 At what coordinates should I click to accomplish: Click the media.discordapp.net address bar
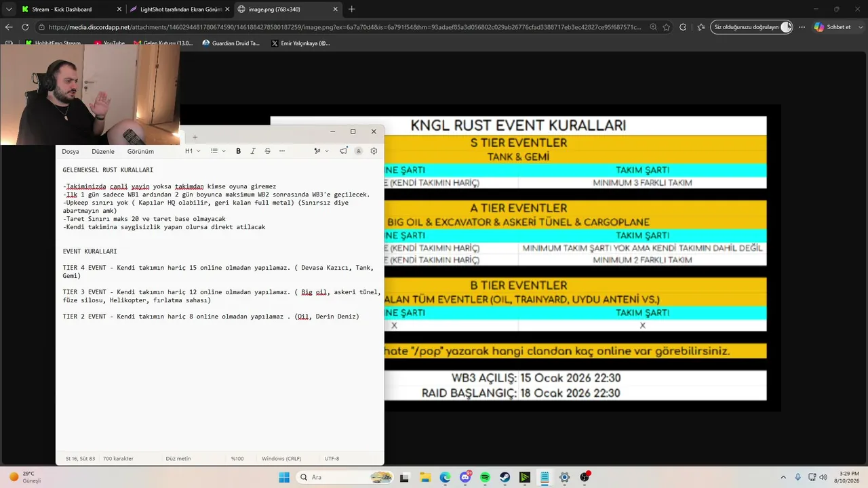(344, 27)
